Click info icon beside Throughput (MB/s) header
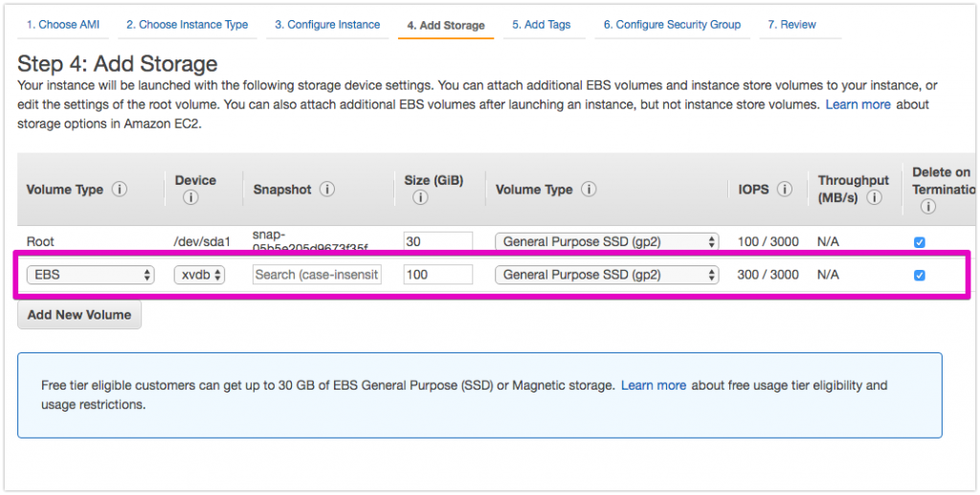 pos(874,198)
